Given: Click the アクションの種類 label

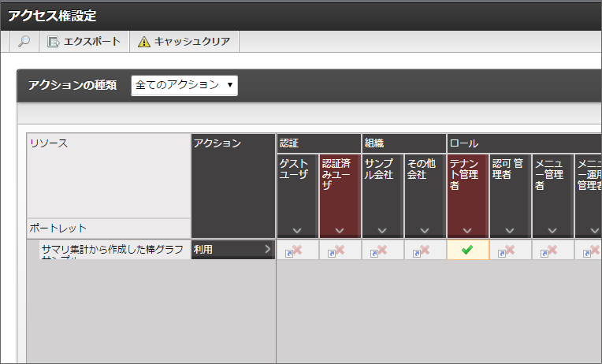Looking at the screenshot, I should pos(72,85).
